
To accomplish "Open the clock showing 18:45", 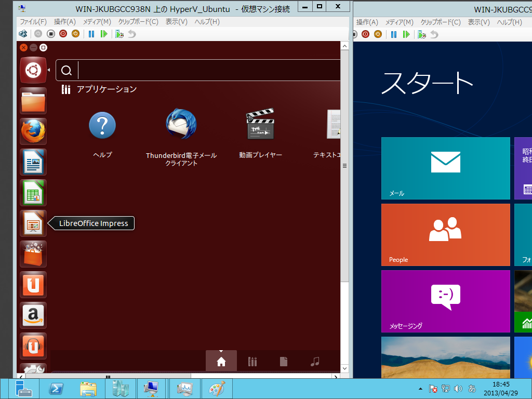I will 501,389.
